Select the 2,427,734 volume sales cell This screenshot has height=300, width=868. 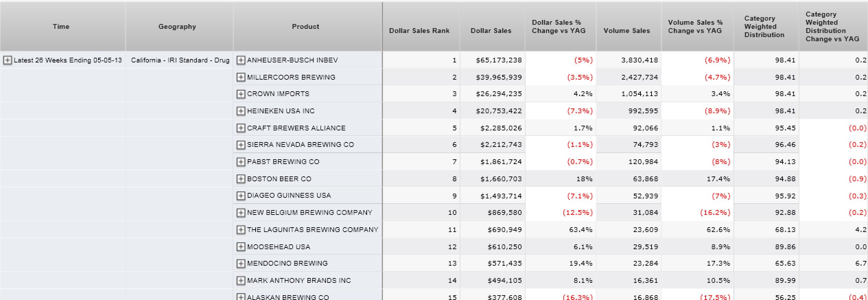(629, 77)
